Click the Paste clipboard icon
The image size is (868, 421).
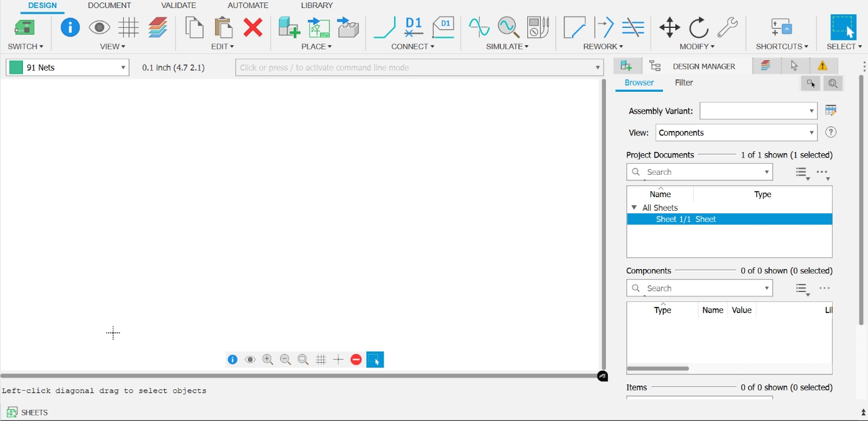(223, 27)
